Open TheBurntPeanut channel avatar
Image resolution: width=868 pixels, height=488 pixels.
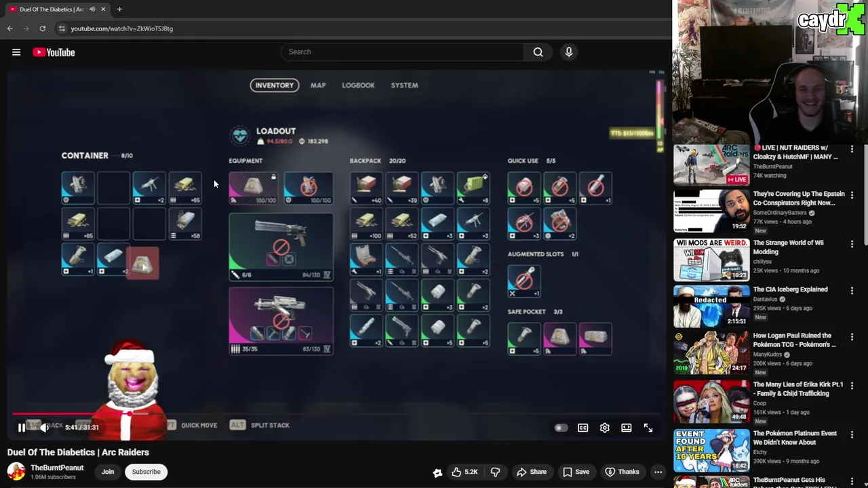(x=16, y=472)
